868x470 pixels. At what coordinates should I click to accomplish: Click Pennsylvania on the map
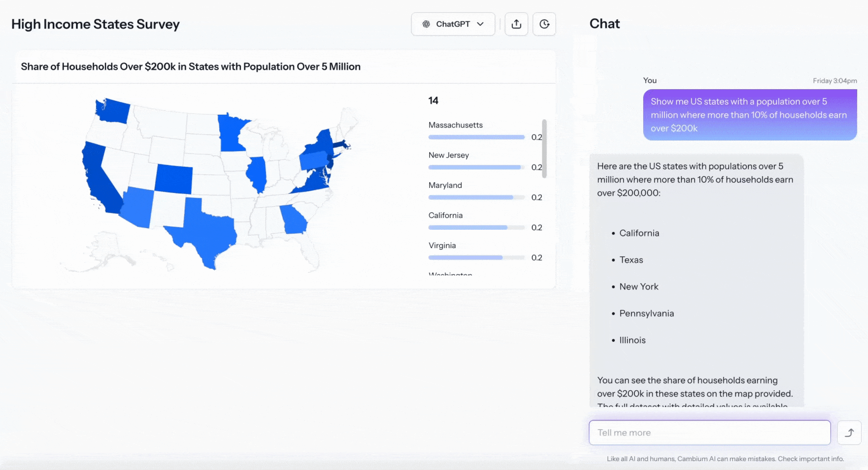(x=314, y=160)
